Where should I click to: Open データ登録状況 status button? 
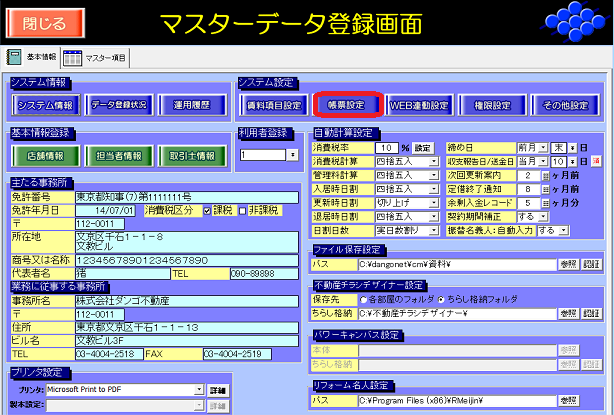tap(118, 104)
